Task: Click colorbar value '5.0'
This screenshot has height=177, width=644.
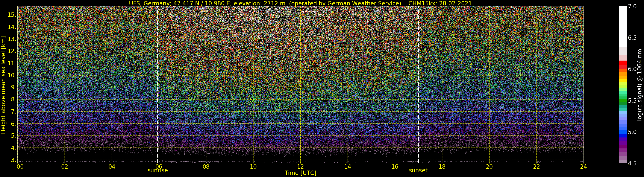Action: pyautogui.click(x=632, y=132)
